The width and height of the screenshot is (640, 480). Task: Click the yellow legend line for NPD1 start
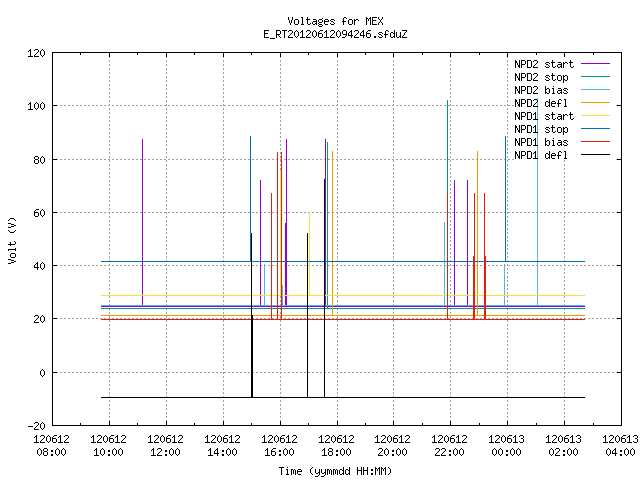(x=596, y=116)
